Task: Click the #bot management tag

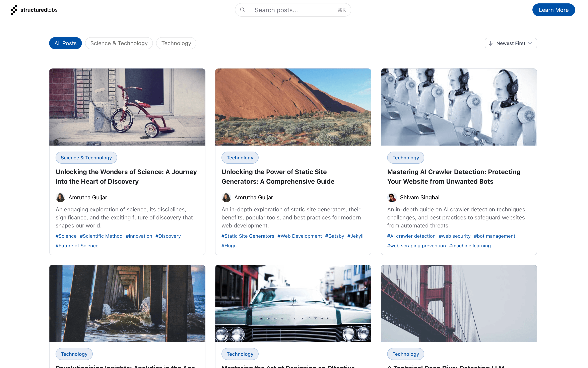Action: (494, 236)
